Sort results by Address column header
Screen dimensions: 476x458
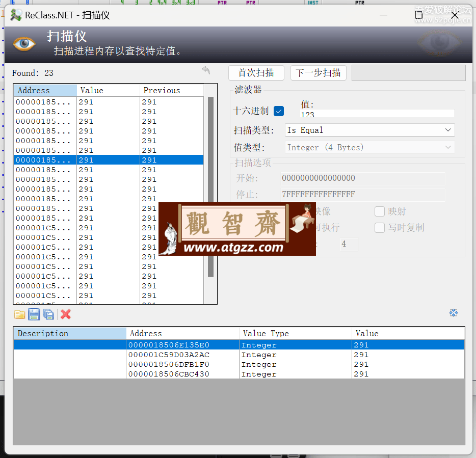[x=45, y=91]
